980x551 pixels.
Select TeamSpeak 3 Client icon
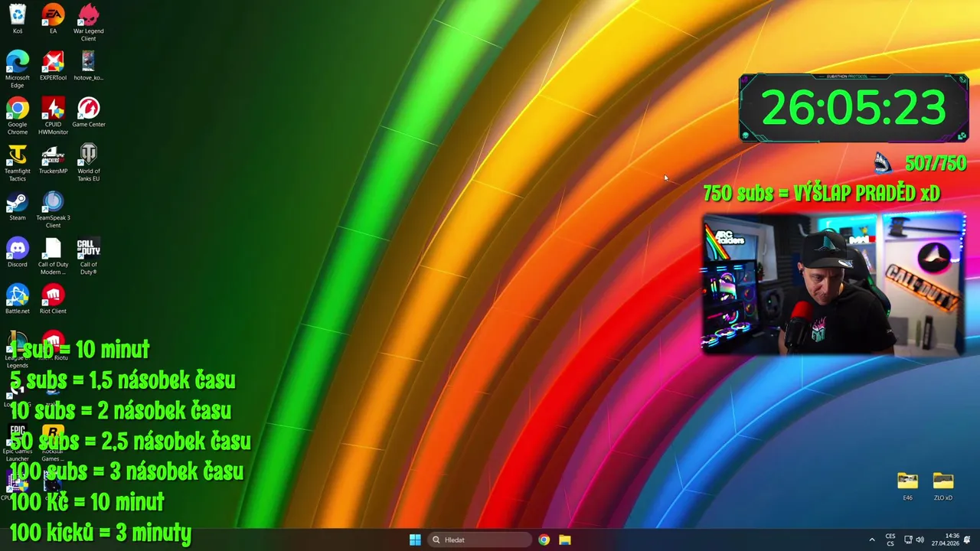[53, 210]
